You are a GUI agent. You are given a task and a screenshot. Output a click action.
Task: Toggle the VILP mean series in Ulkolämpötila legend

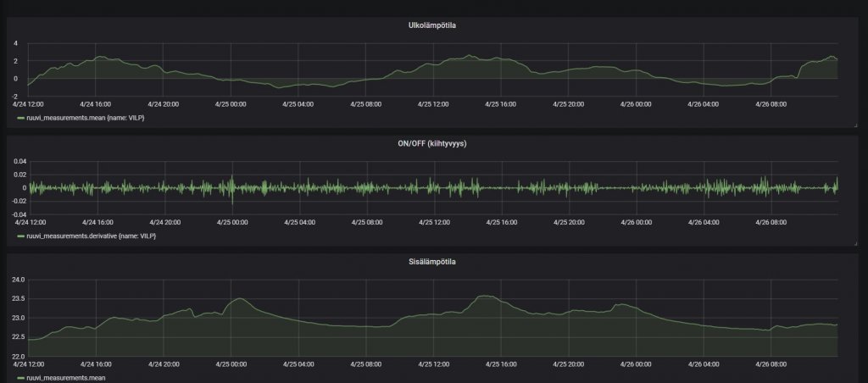[x=86, y=117]
